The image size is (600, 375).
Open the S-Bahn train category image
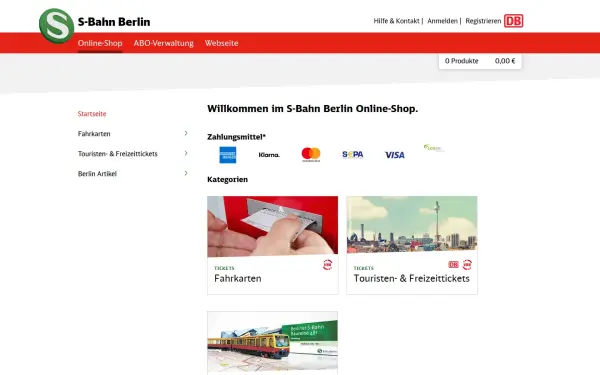click(272, 341)
